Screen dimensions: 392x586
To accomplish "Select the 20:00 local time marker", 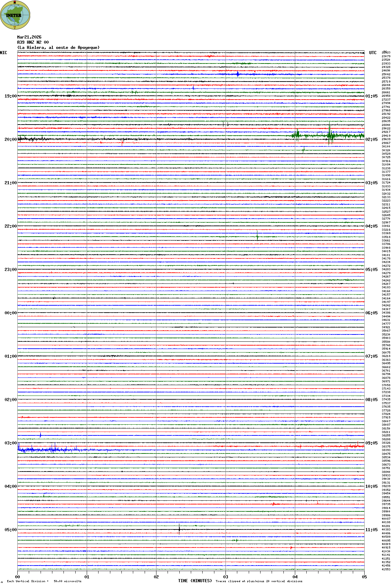I will click(10, 139).
